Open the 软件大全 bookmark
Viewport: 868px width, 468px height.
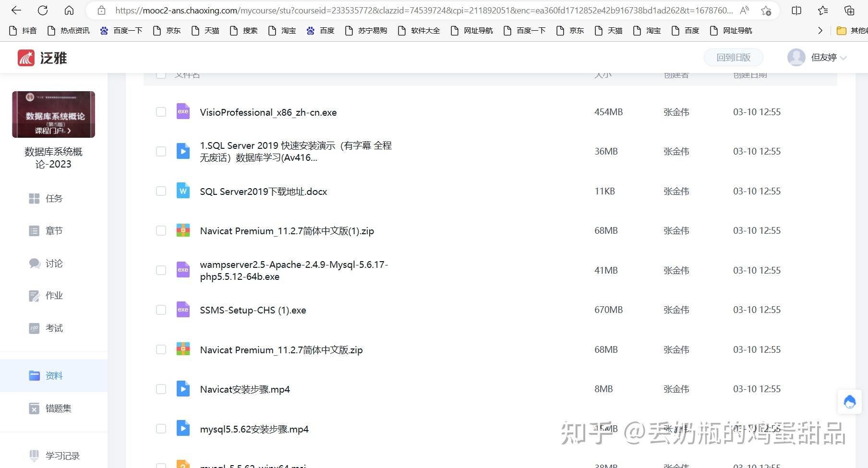tap(419, 30)
